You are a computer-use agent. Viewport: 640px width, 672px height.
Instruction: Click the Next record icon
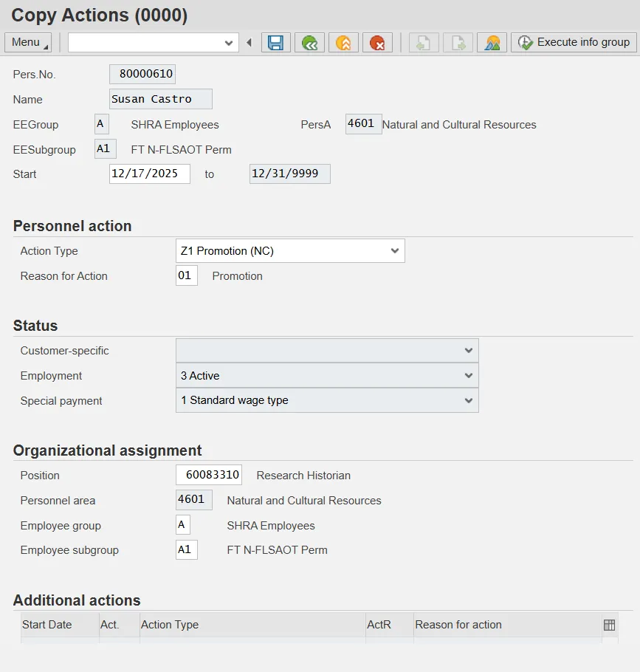click(458, 43)
